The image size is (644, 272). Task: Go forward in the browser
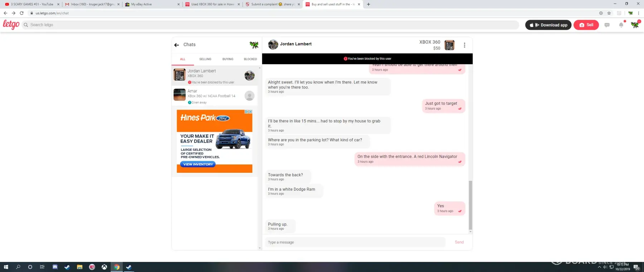14,13
